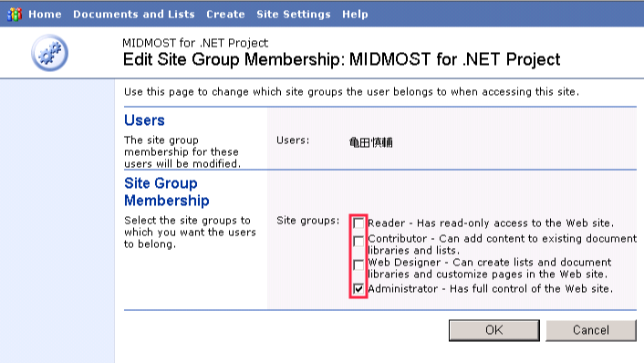Click the gear settings page icon
Image resolution: width=644 pixels, height=363 pixels.
pos(49,53)
